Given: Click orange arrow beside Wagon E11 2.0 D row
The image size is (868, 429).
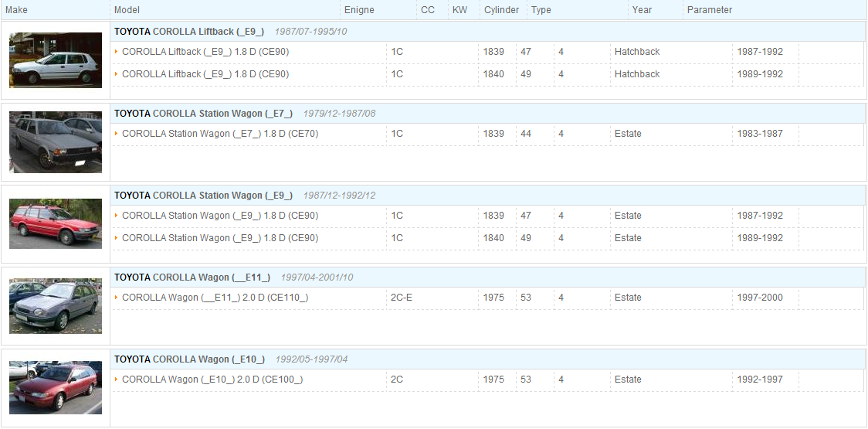Looking at the screenshot, I should (117, 298).
